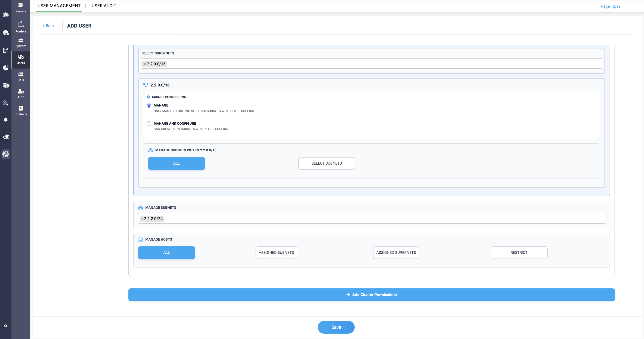
Task: Open the Auth settings icon
Action: pos(21,94)
